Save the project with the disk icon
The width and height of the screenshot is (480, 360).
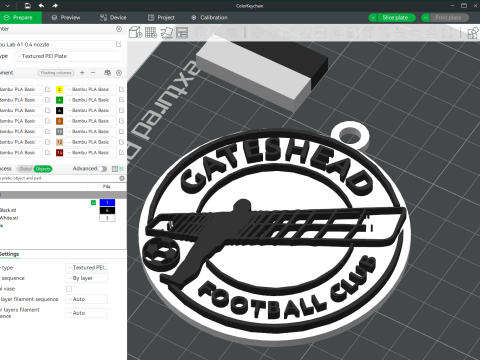[28, 6]
